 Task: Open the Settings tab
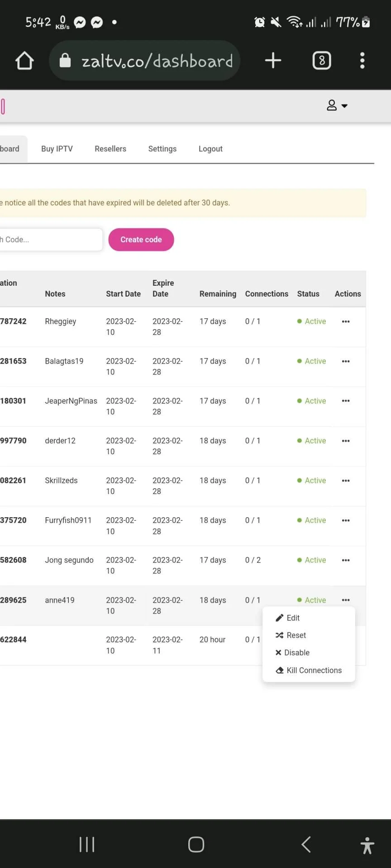162,149
